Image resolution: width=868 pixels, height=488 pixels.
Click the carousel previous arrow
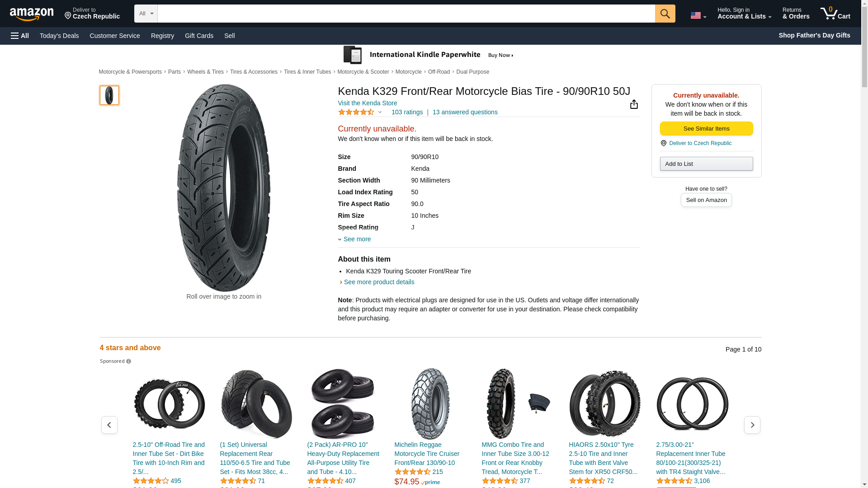(109, 425)
